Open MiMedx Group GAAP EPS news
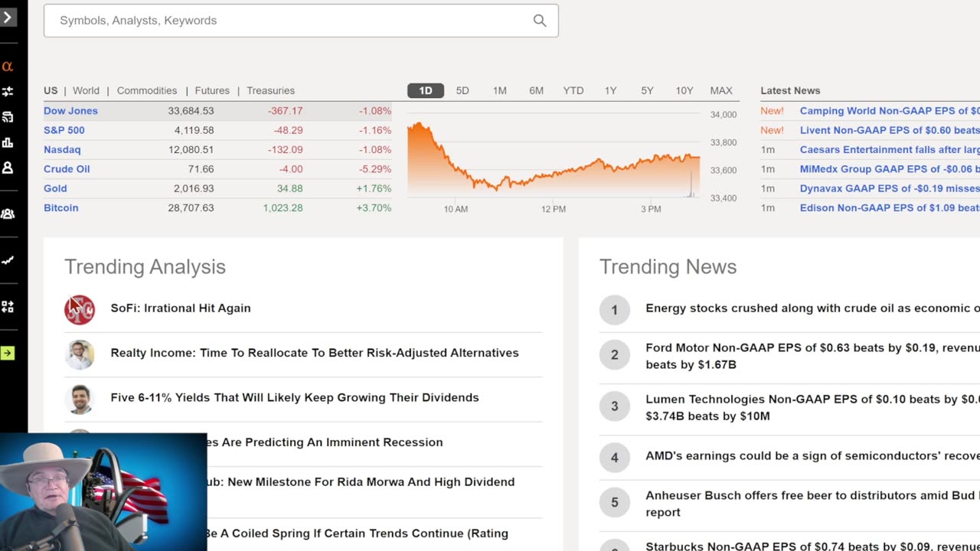Viewport: 980px width, 551px height. click(890, 169)
